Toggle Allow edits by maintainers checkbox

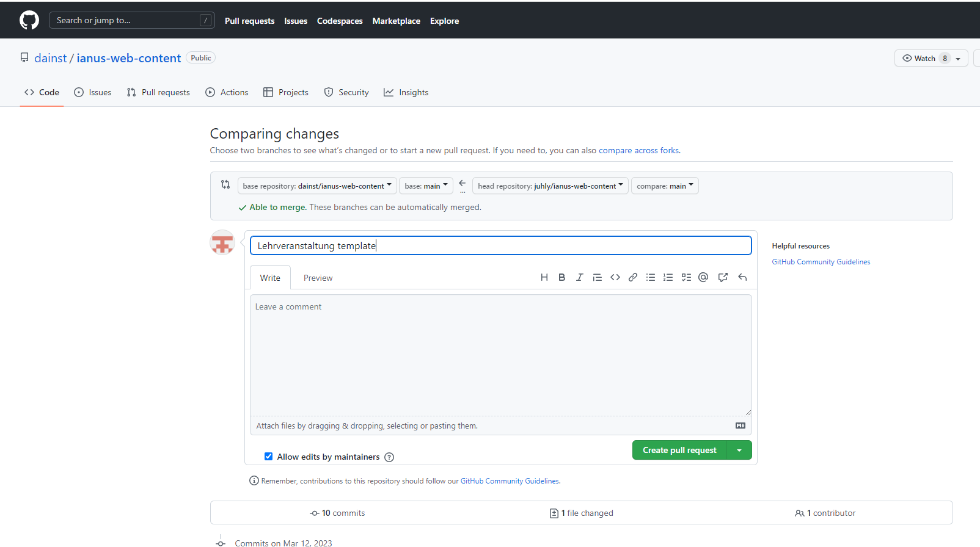tap(268, 456)
